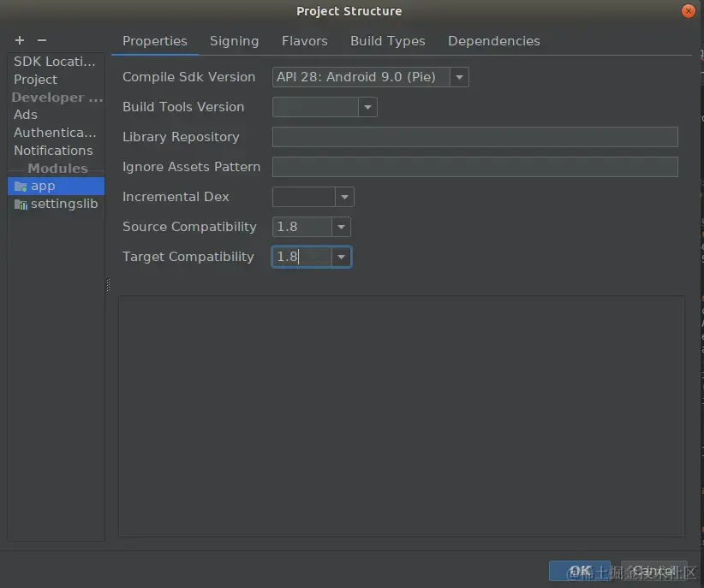This screenshot has width=704, height=588.
Task: Close the Project Structure dialog
Action: point(688,11)
